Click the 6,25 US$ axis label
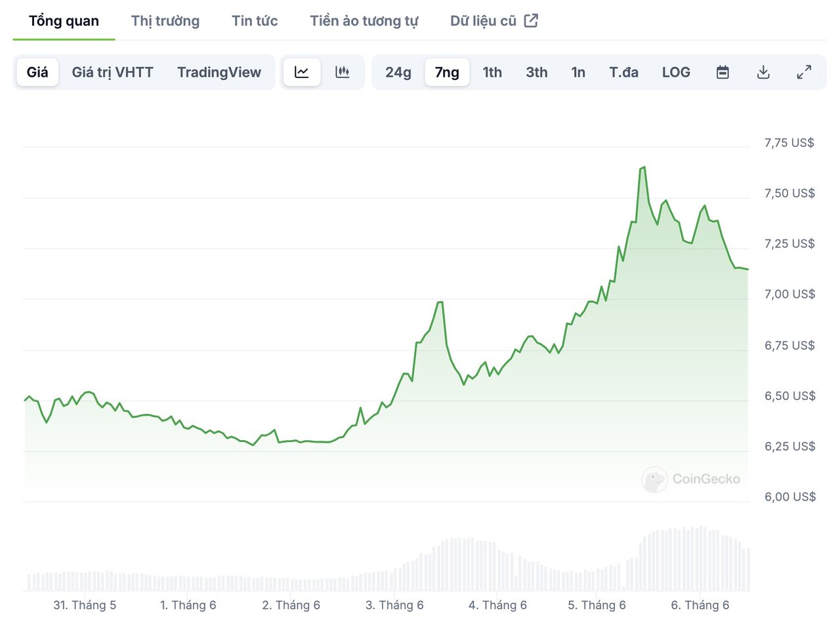 coord(789,447)
